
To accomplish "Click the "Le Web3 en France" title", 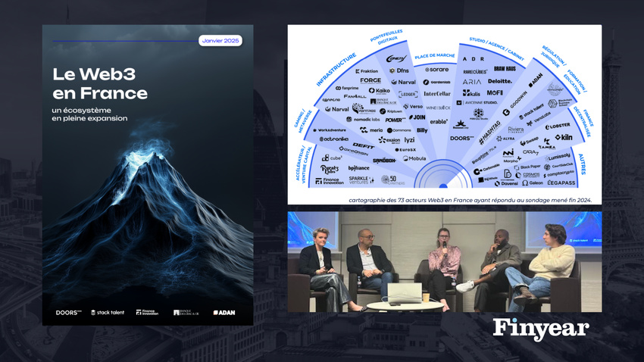I will point(100,84).
